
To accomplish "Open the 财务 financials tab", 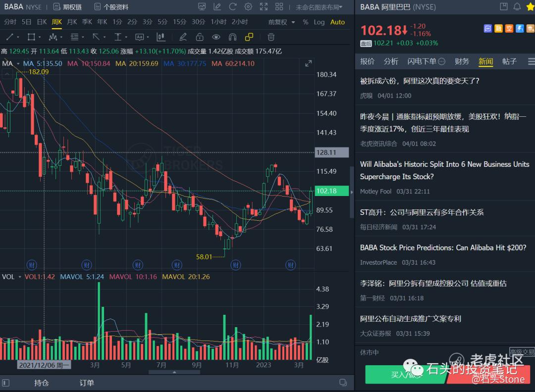I will click(x=462, y=61).
